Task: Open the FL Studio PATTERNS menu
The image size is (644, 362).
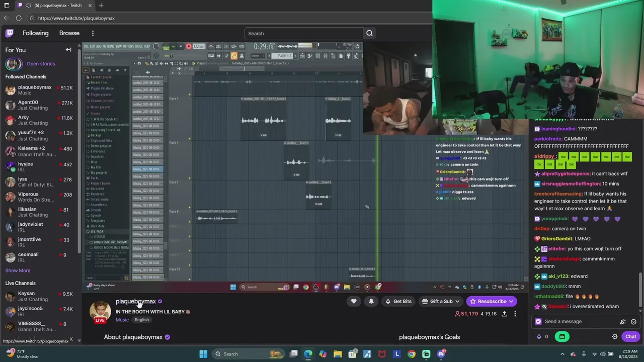Action: pos(108,46)
